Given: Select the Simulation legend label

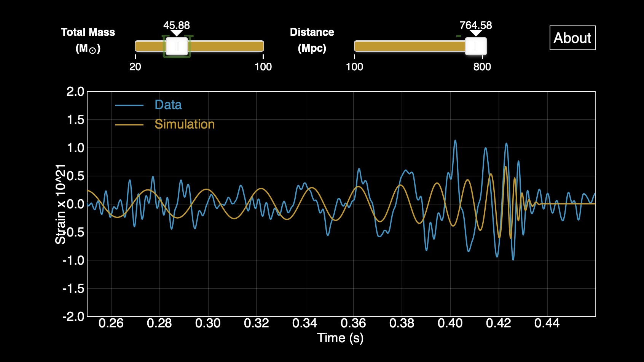Looking at the screenshot, I should (x=185, y=124).
